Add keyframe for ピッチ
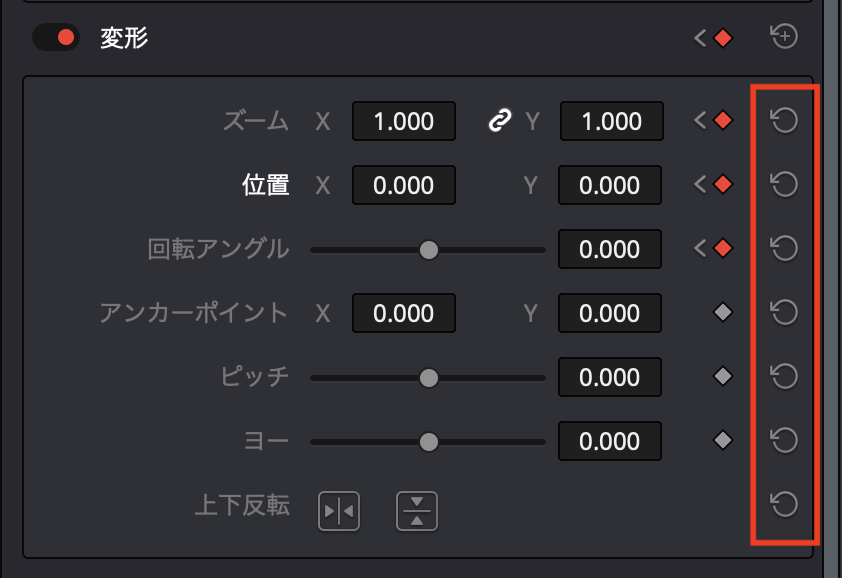 click(x=723, y=377)
